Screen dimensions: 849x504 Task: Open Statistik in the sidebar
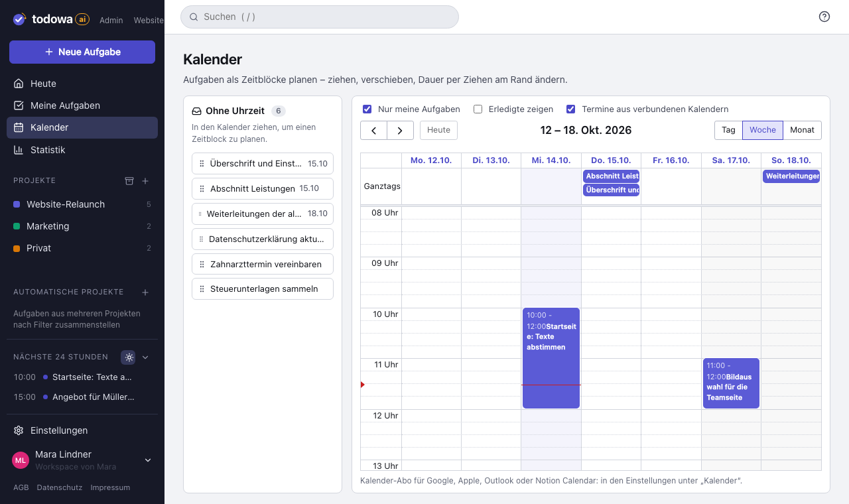82,150
